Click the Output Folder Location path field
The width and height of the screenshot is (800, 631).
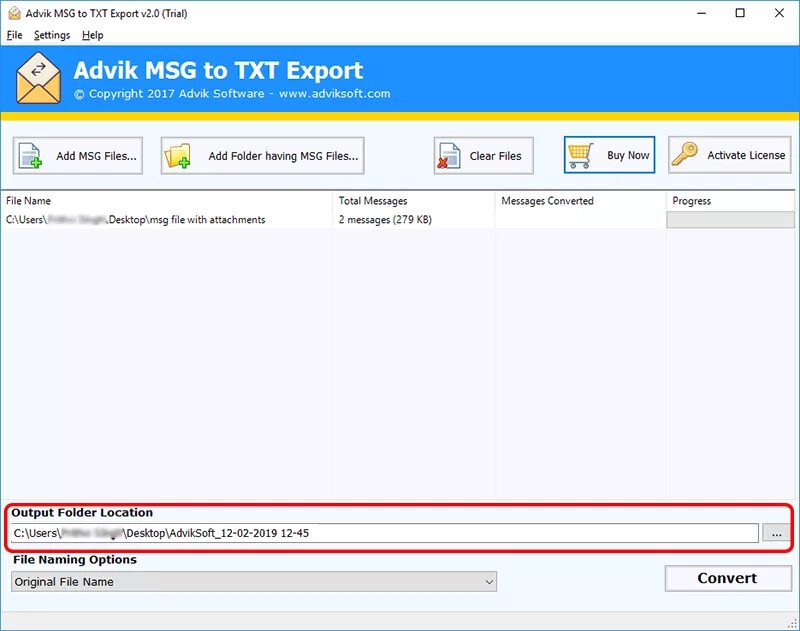(x=384, y=533)
